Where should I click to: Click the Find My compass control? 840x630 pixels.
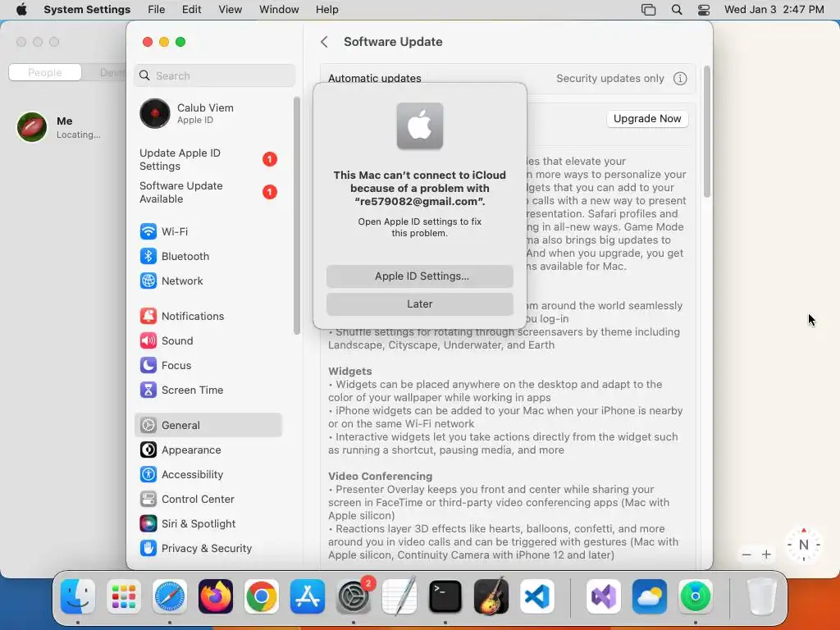pyautogui.click(x=804, y=545)
